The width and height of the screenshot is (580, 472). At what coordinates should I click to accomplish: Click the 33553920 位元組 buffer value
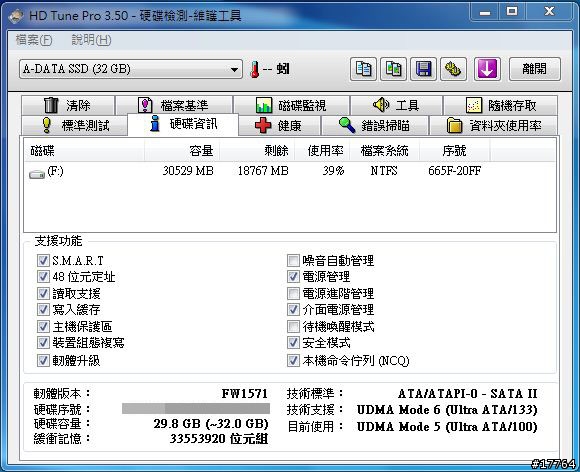point(219,439)
